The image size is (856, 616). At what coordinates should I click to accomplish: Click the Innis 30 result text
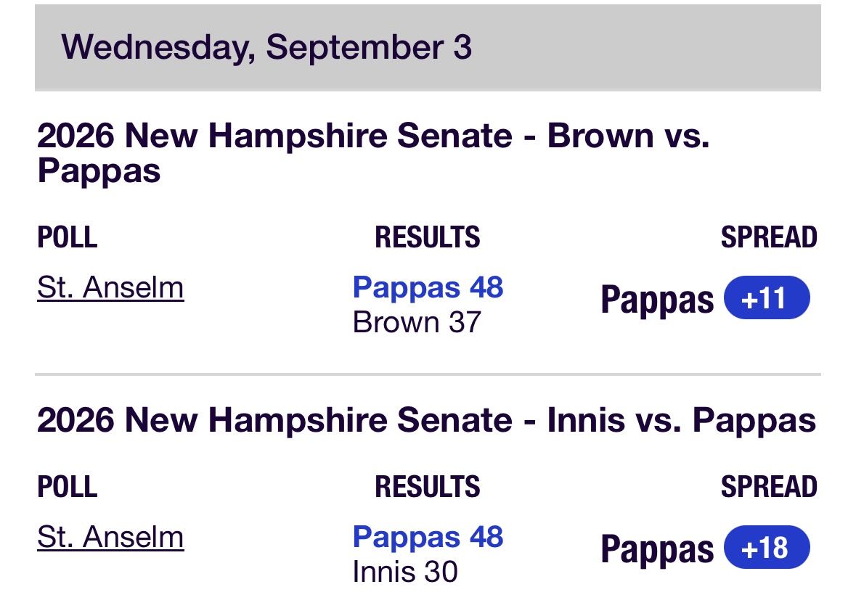tap(405, 572)
